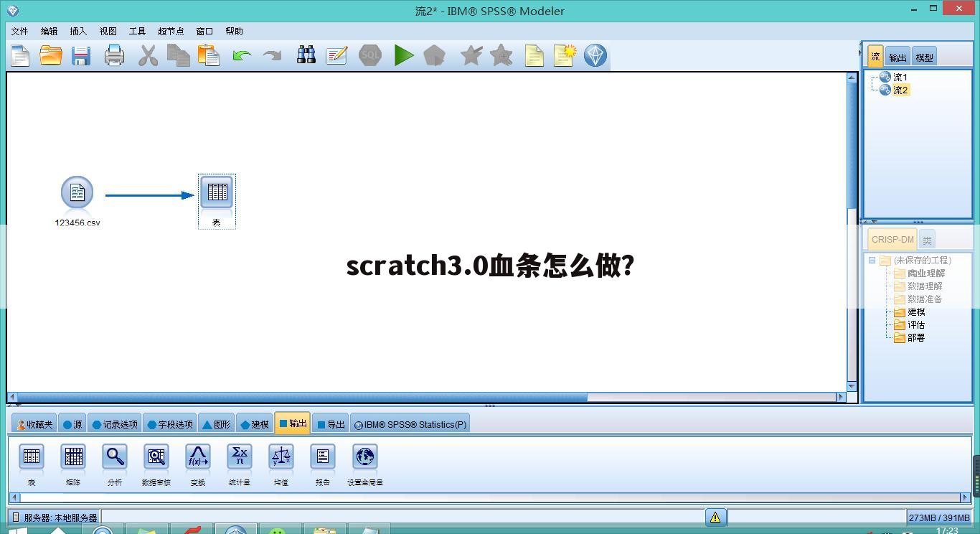
Task: Save the stream with the floppy disk icon
Action: [x=81, y=55]
